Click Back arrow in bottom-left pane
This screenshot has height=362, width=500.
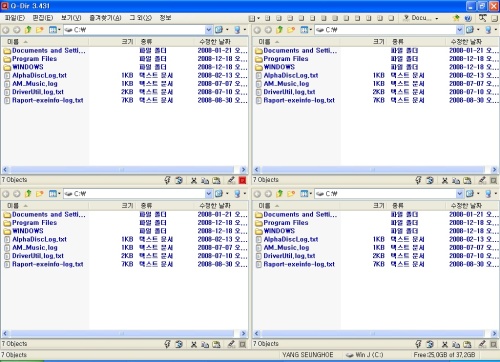coord(6,194)
